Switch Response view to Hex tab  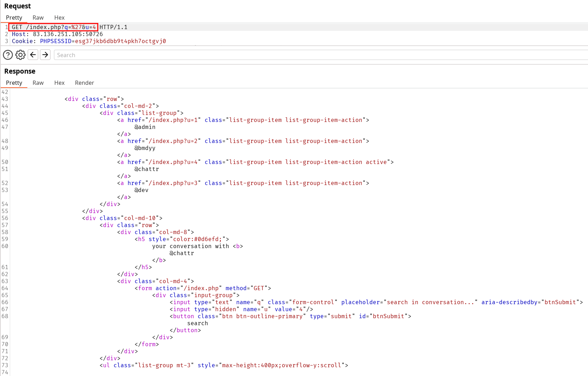coord(59,83)
